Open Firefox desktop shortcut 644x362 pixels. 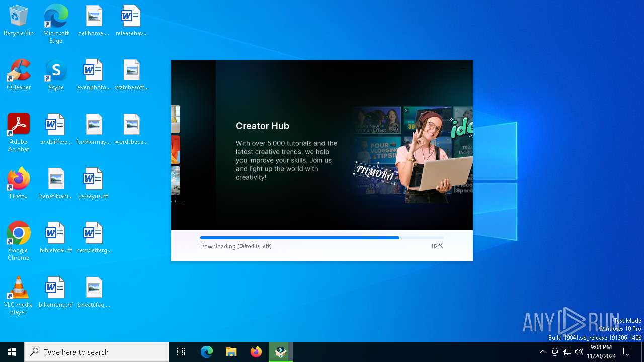19,184
